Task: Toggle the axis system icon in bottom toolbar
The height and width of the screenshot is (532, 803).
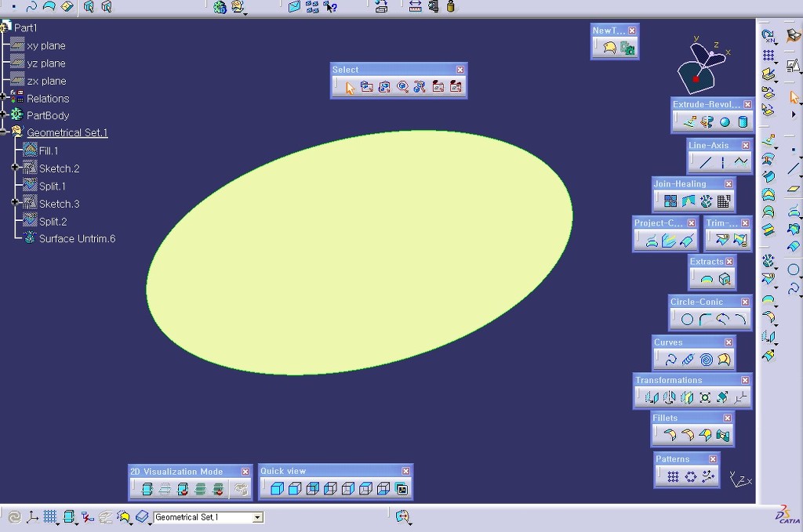Action: click(32, 517)
